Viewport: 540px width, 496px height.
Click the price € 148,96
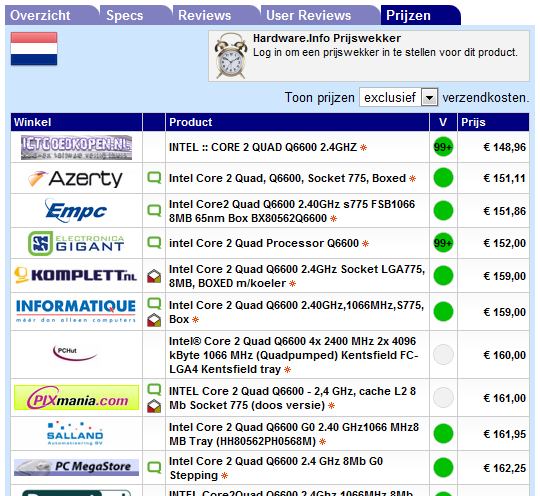504,147
